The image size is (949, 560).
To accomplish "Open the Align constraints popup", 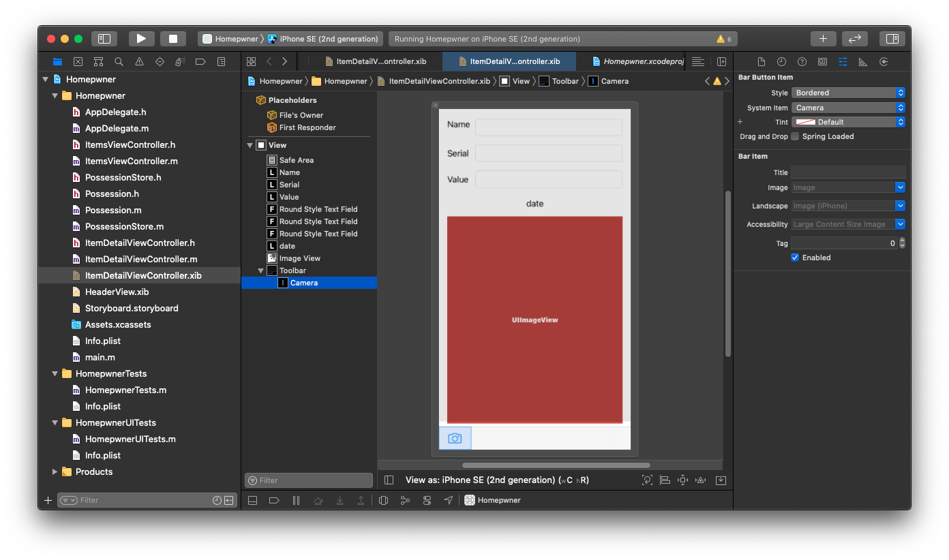I will (665, 480).
